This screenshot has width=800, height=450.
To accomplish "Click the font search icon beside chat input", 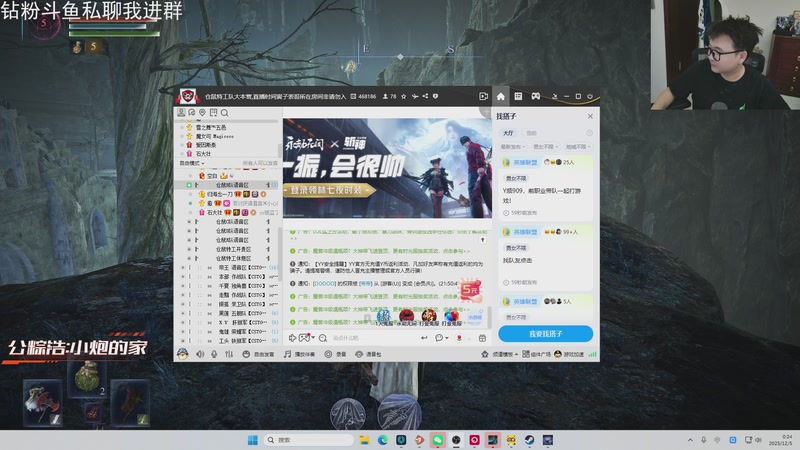I will pos(322,338).
